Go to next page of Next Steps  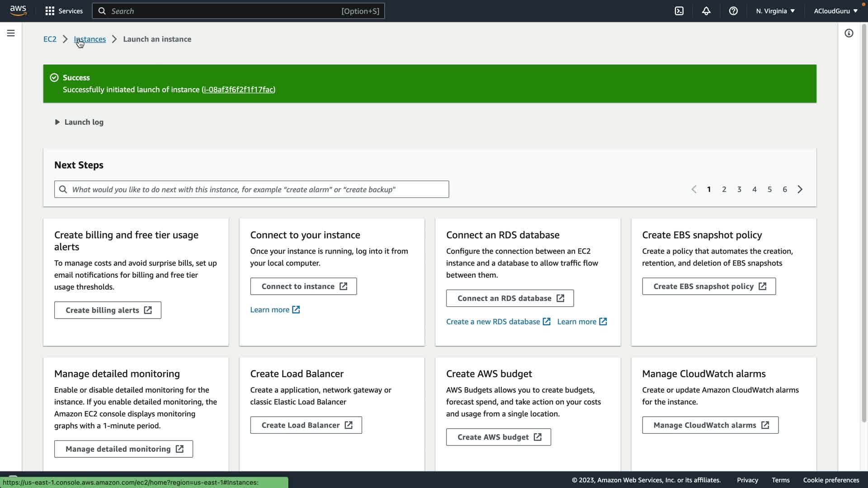800,189
